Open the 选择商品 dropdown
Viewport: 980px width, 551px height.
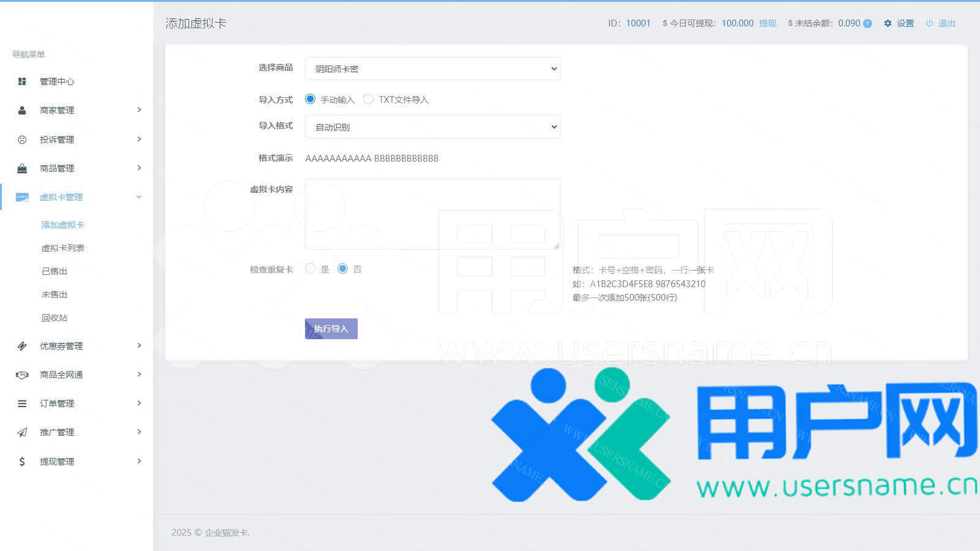point(432,69)
